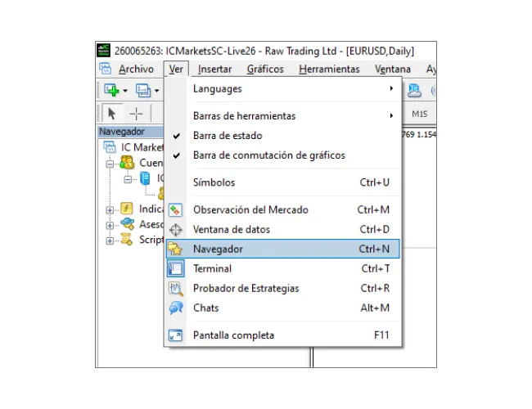Select the Scripts tree item
This screenshot has height=409, width=532.
151,240
